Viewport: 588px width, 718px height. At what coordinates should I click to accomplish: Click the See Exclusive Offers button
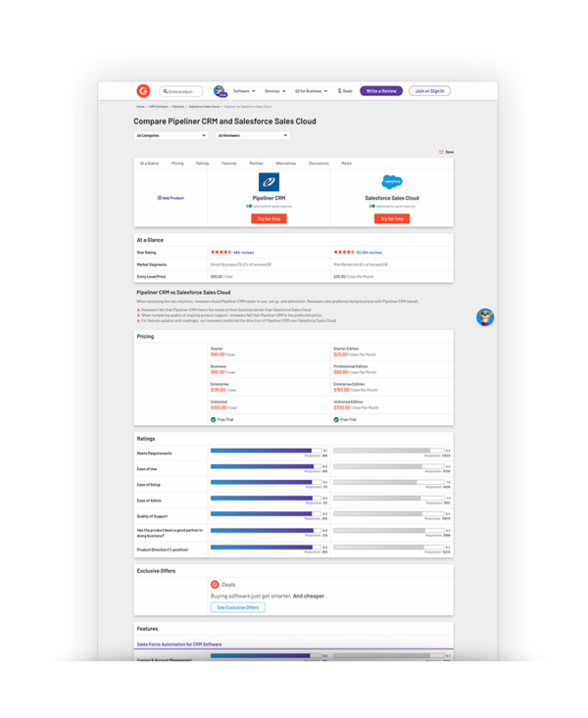(x=238, y=607)
